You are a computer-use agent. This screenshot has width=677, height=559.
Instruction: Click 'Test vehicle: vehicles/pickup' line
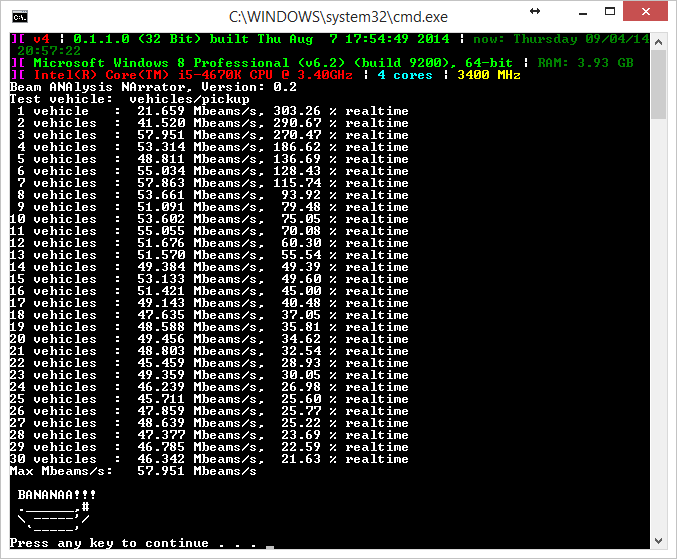point(130,99)
